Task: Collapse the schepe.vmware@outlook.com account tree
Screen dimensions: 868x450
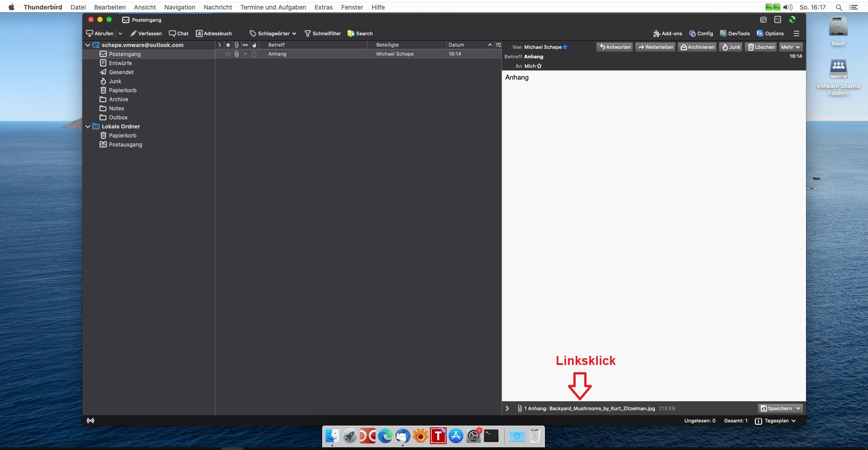Action: [x=88, y=45]
